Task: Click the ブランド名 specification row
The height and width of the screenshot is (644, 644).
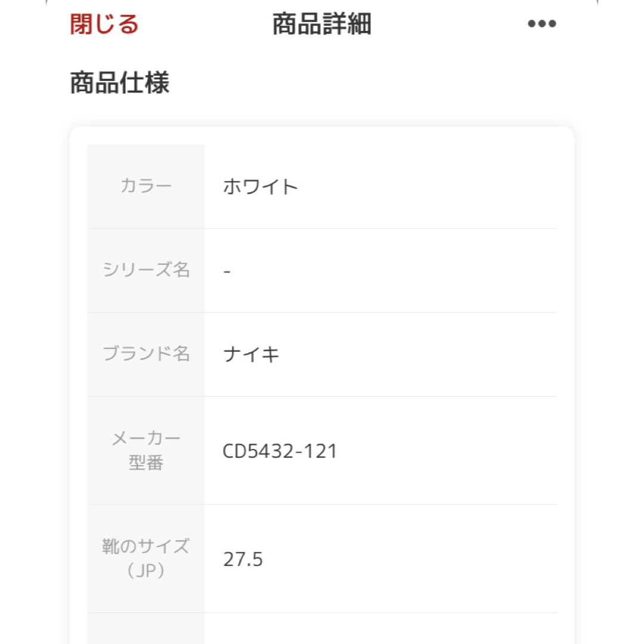Action: 322,354
